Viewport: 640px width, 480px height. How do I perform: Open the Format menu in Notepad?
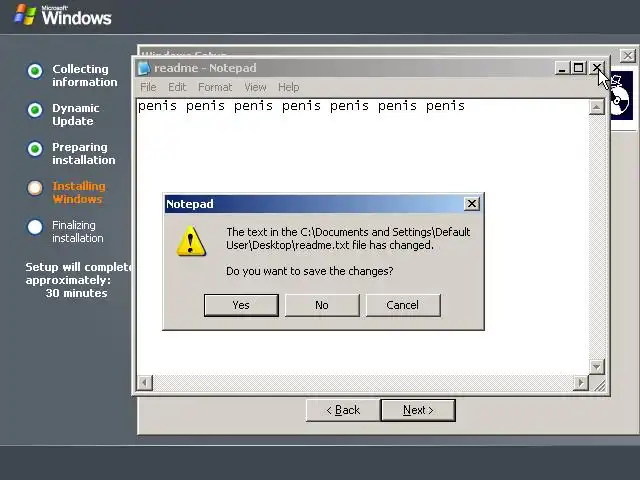215,87
